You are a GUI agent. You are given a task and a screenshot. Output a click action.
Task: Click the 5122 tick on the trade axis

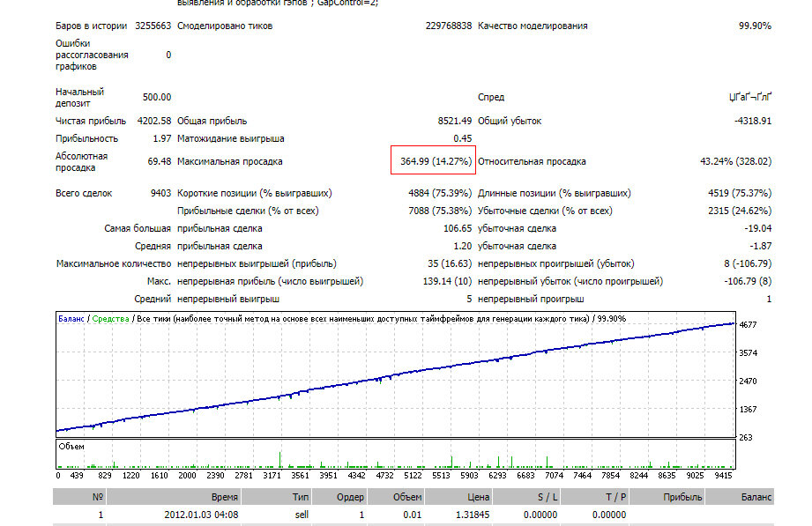click(413, 476)
